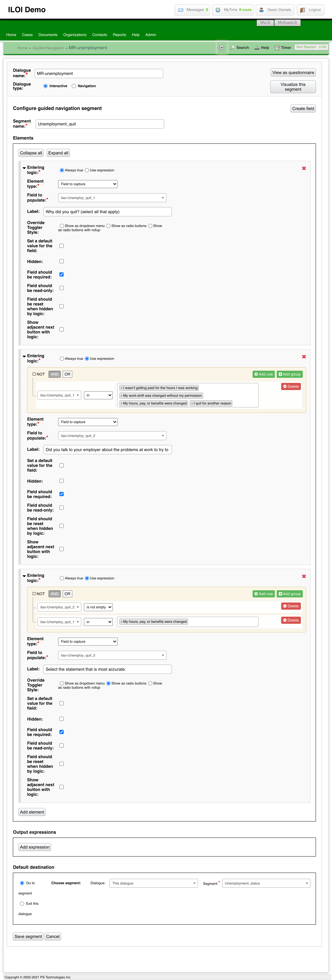Viewport: 332px width, 980px height.
Task: Click Visualize this segment button
Action: tap(293, 87)
